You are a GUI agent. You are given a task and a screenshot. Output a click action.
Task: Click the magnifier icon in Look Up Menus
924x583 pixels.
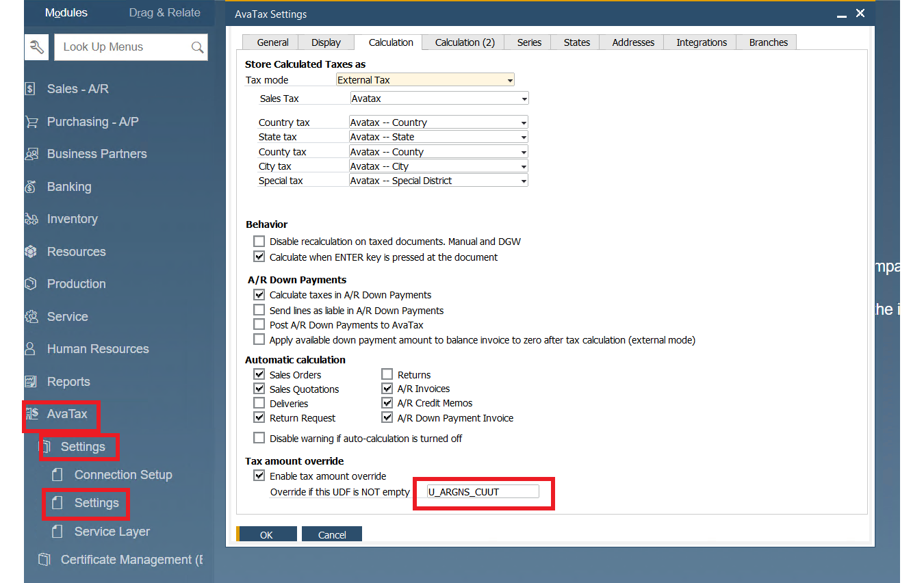(x=197, y=47)
